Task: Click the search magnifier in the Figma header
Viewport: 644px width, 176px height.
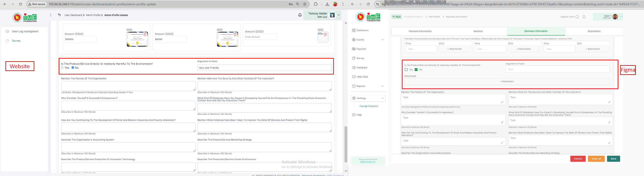Action: coord(577,17)
